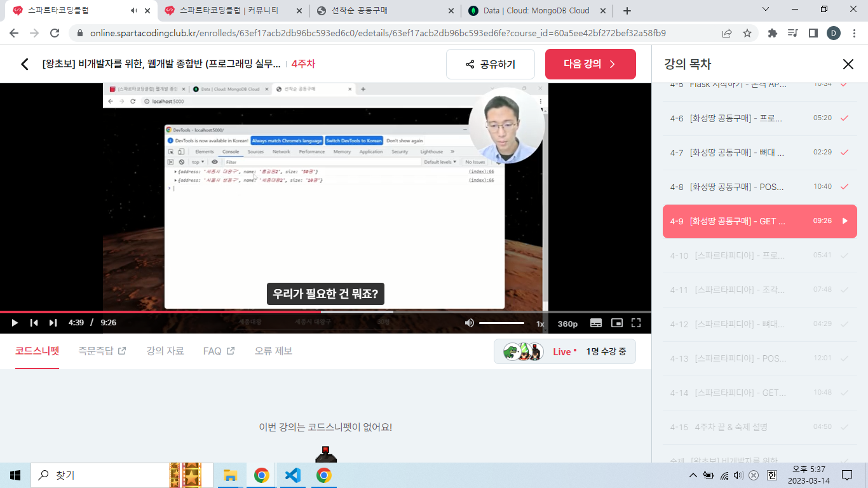This screenshot has width=868, height=488.
Task: Open the 오류 제보 tab
Action: tap(273, 351)
